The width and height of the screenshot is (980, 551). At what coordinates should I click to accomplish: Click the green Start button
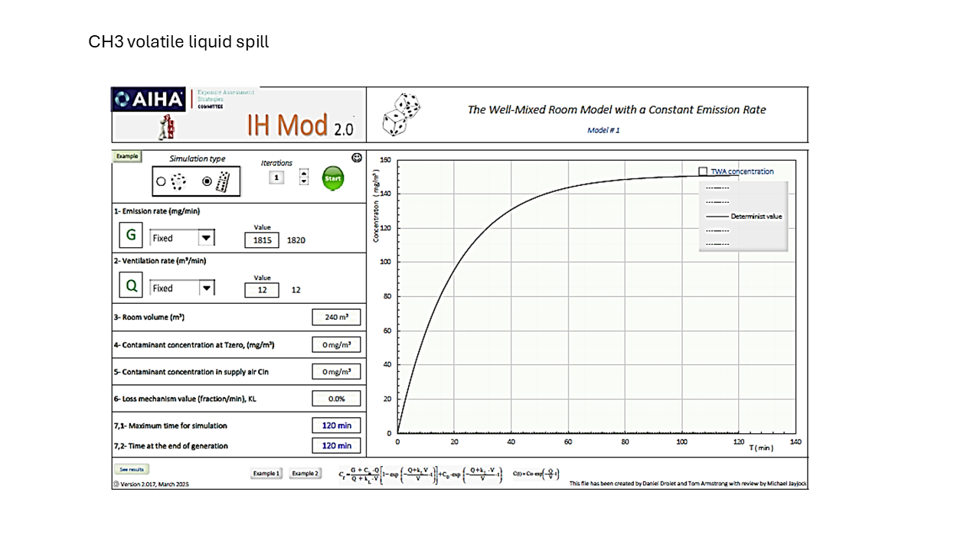(332, 178)
